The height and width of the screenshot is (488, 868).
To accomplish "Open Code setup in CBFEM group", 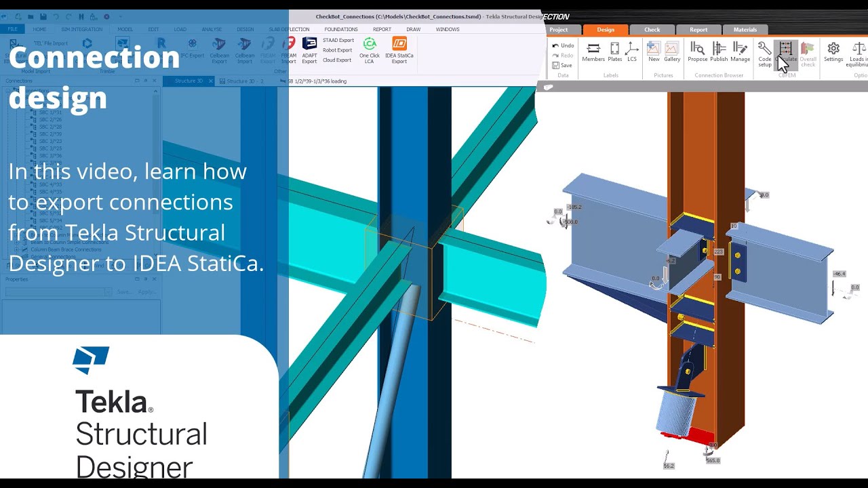I will [x=765, y=54].
